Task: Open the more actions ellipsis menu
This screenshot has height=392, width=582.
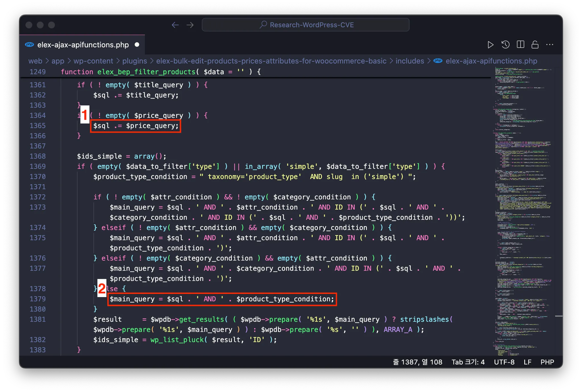Action: click(550, 45)
